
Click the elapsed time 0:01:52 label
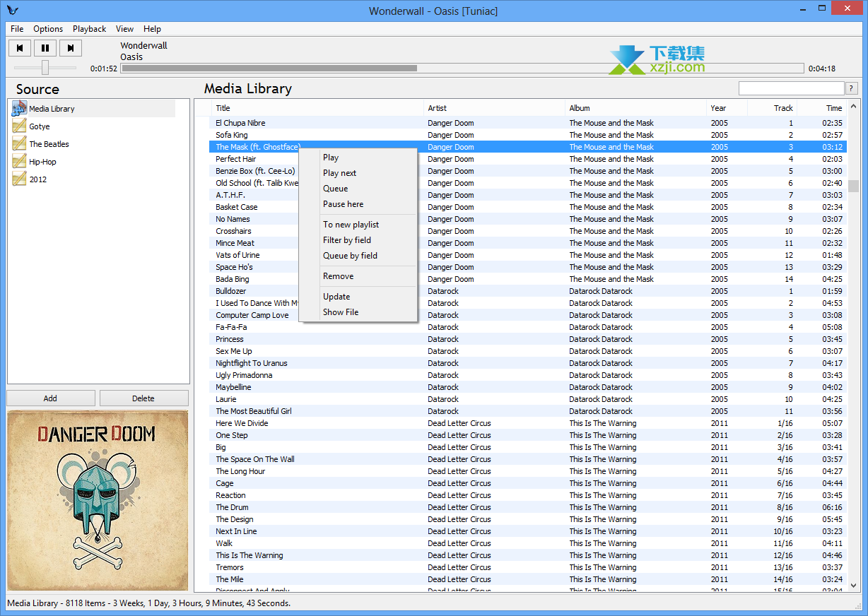pyautogui.click(x=104, y=69)
